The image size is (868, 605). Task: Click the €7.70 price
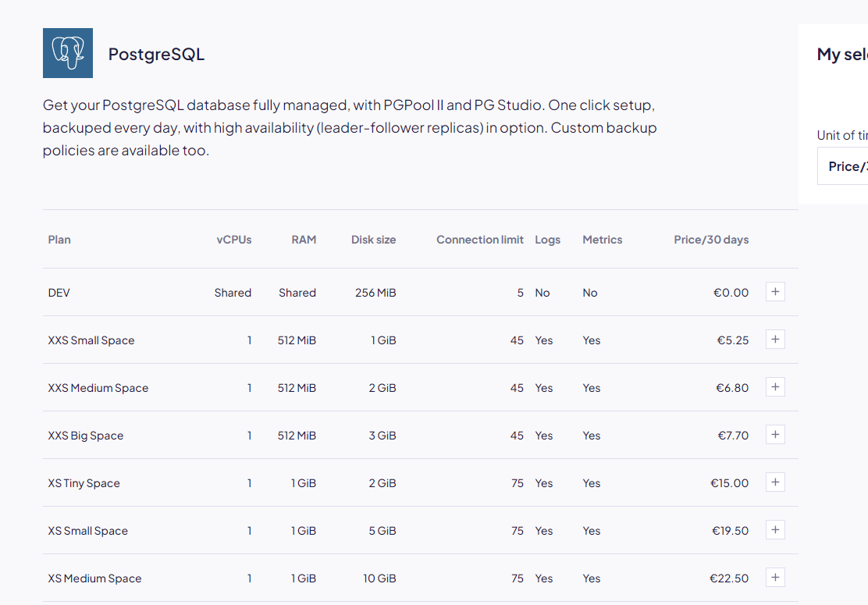coord(733,436)
